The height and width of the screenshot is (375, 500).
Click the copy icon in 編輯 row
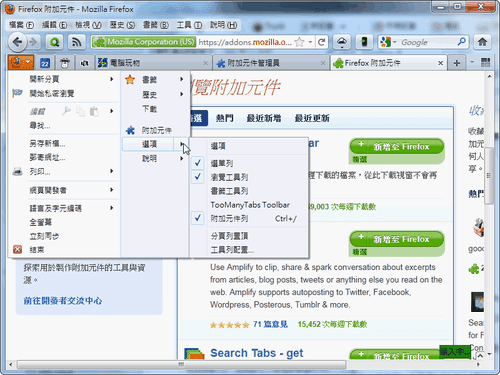pos(80,111)
